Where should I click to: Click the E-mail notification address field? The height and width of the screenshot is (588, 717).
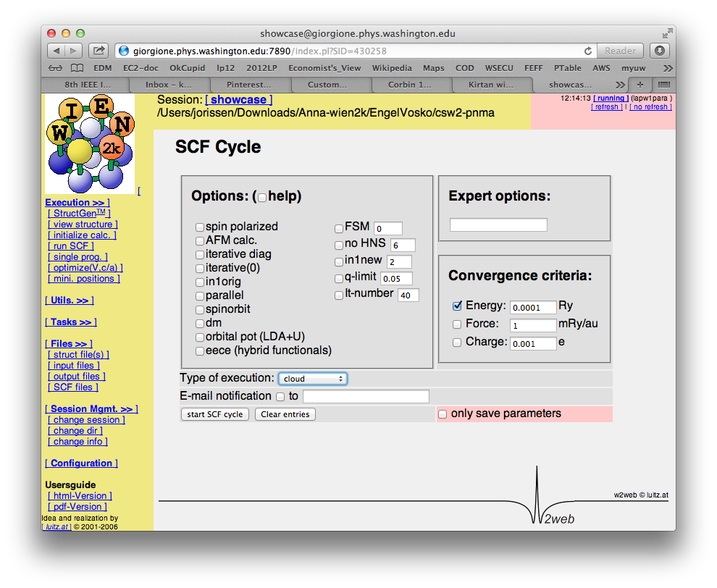(x=366, y=396)
